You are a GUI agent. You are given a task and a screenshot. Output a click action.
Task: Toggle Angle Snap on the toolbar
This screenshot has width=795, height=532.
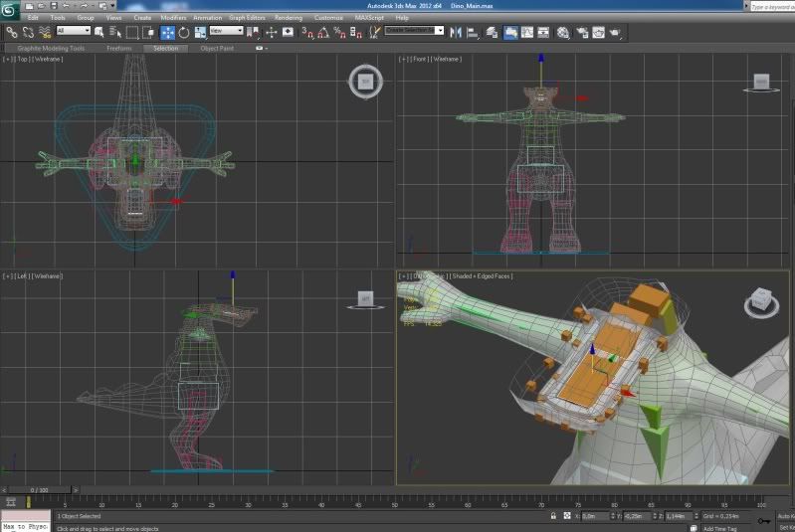click(x=324, y=32)
